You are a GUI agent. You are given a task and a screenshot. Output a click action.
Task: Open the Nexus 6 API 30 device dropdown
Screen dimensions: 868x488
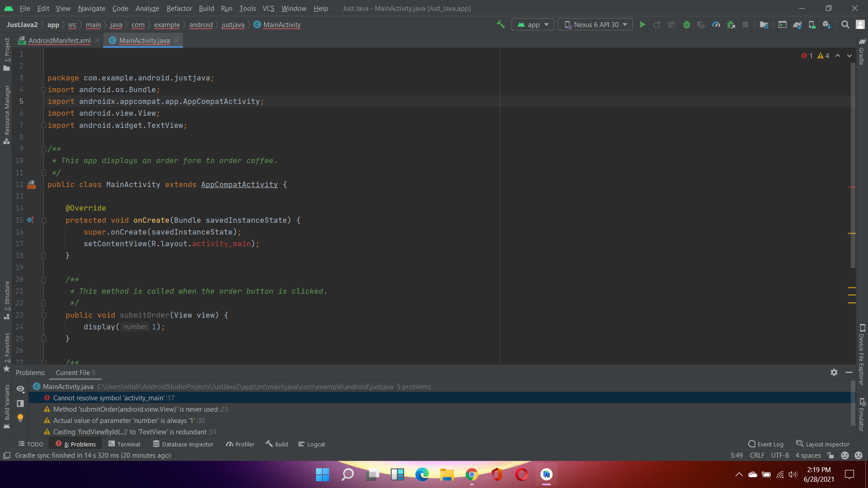point(596,25)
